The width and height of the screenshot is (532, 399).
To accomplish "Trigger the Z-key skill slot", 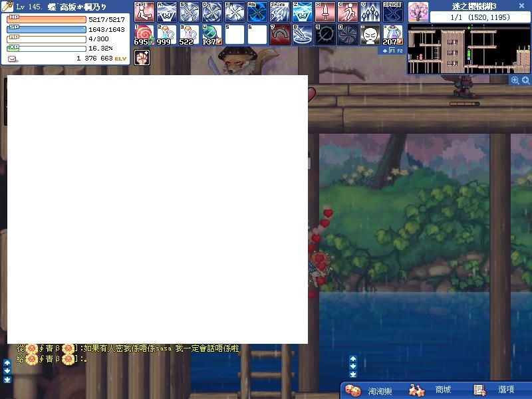I will [x=303, y=12].
